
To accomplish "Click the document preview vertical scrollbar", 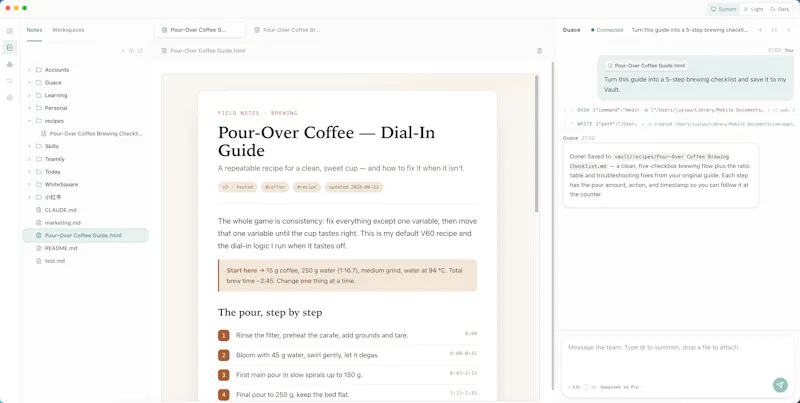I will (x=536, y=144).
